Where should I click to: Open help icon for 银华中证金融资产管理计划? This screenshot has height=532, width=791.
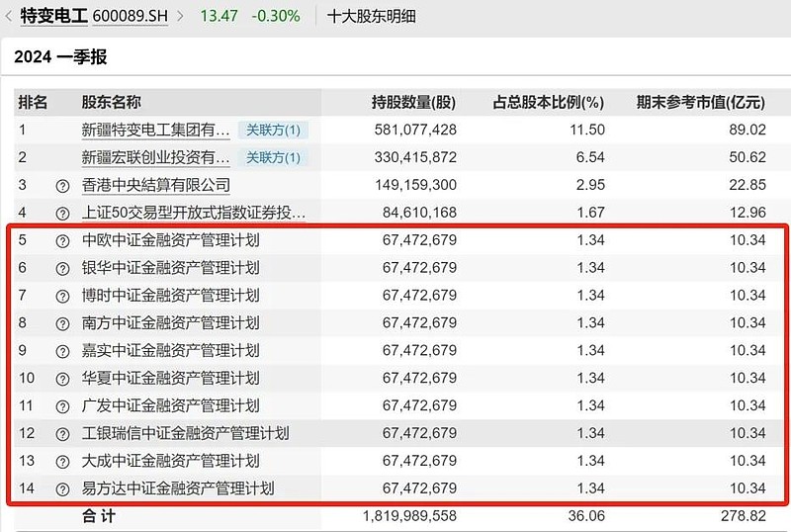62,269
